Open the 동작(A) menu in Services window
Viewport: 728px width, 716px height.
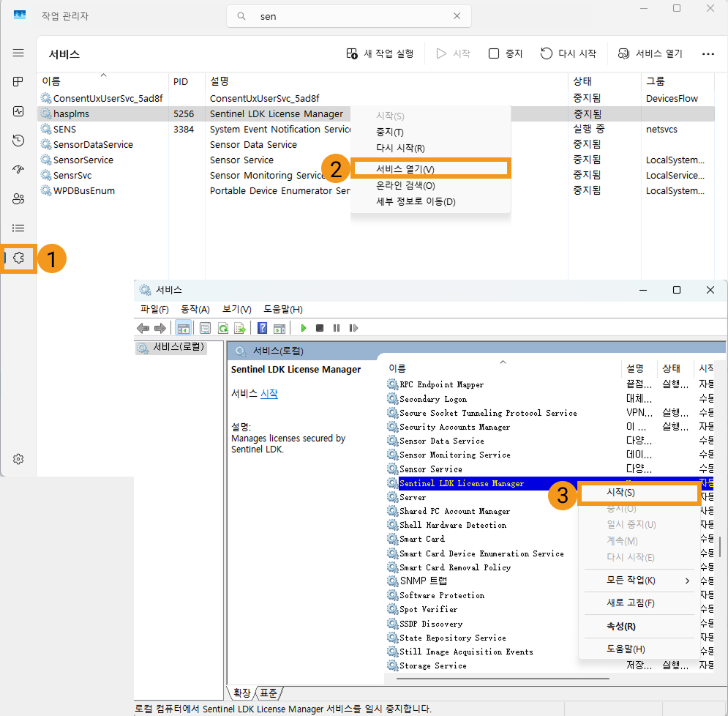click(x=195, y=309)
